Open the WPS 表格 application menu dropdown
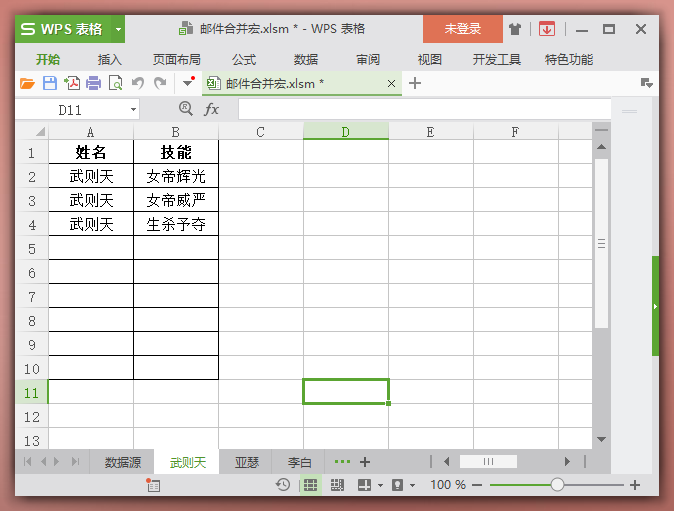674x511 pixels. [118, 29]
